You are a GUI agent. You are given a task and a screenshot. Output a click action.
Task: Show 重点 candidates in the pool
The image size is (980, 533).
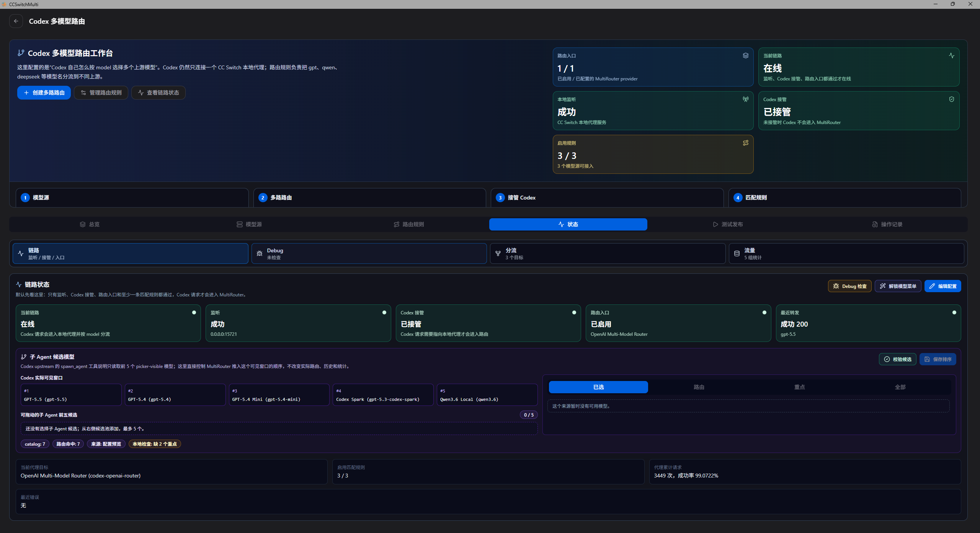click(800, 387)
